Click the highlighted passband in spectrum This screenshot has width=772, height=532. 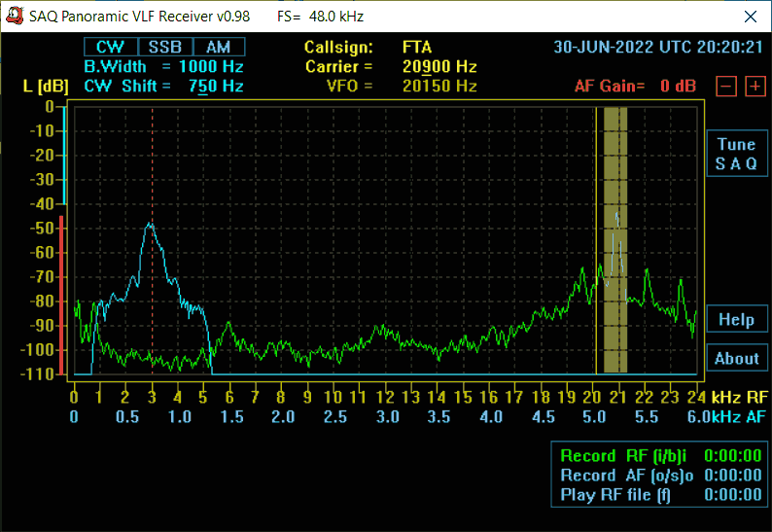point(614,238)
